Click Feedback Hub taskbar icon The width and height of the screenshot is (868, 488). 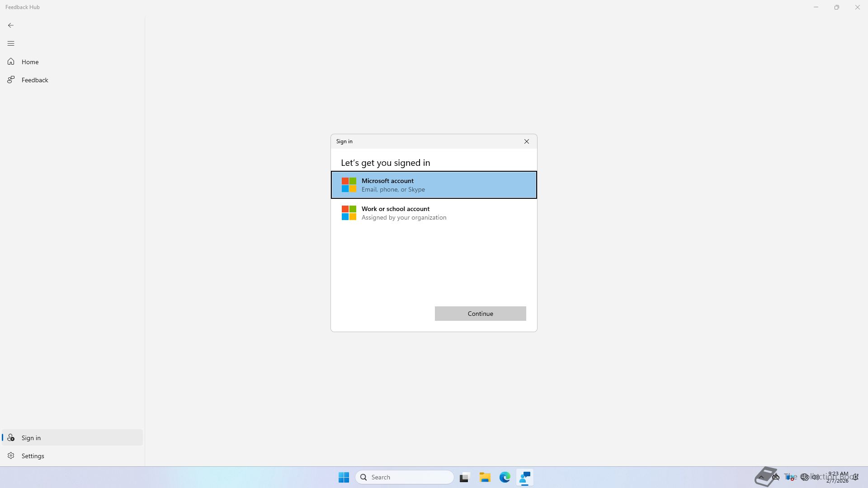[x=525, y=477]
